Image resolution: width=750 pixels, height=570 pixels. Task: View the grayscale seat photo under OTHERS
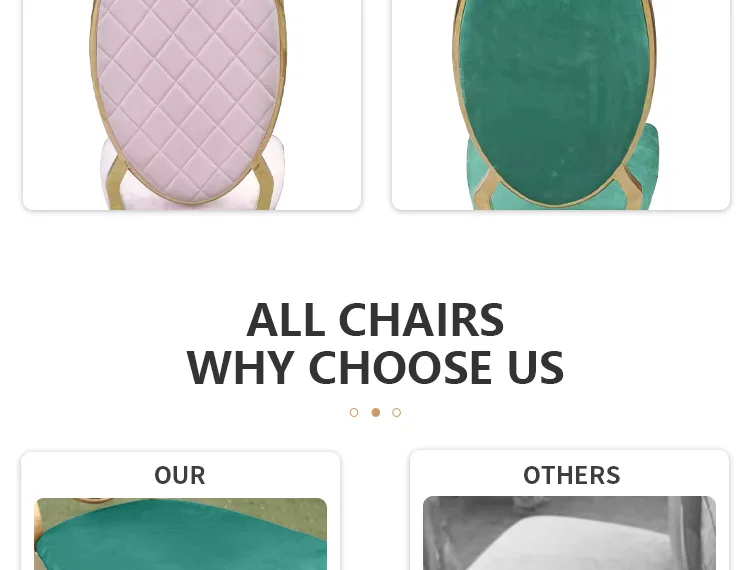coord(569,533)
